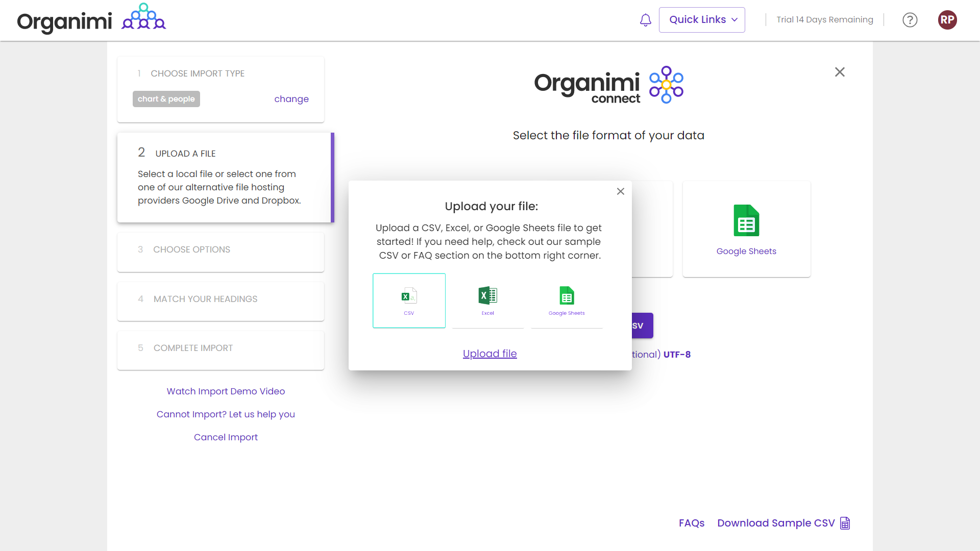Click Trial 14 Days Remaining text
Screen dimensions: 980x551
click(x=824, y=20)
